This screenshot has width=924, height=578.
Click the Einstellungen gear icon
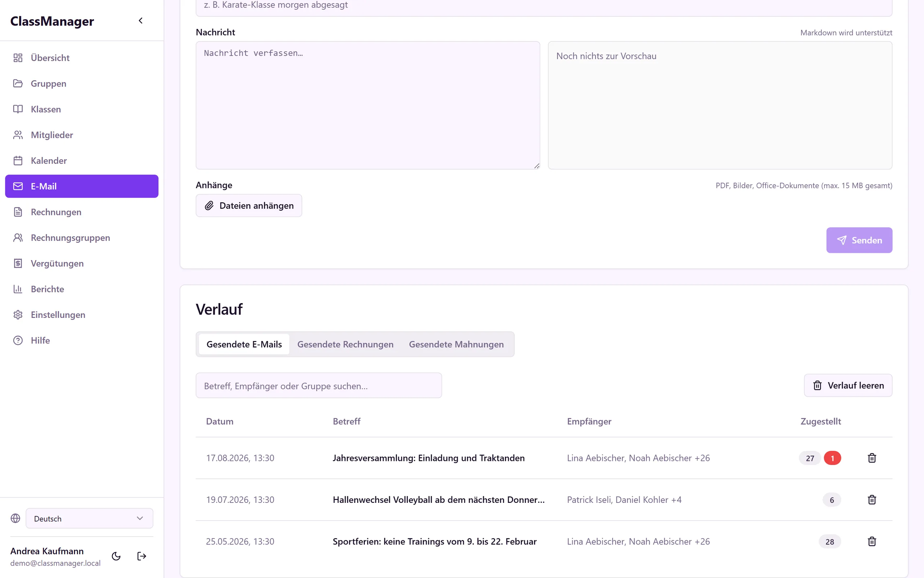(18, 315)
